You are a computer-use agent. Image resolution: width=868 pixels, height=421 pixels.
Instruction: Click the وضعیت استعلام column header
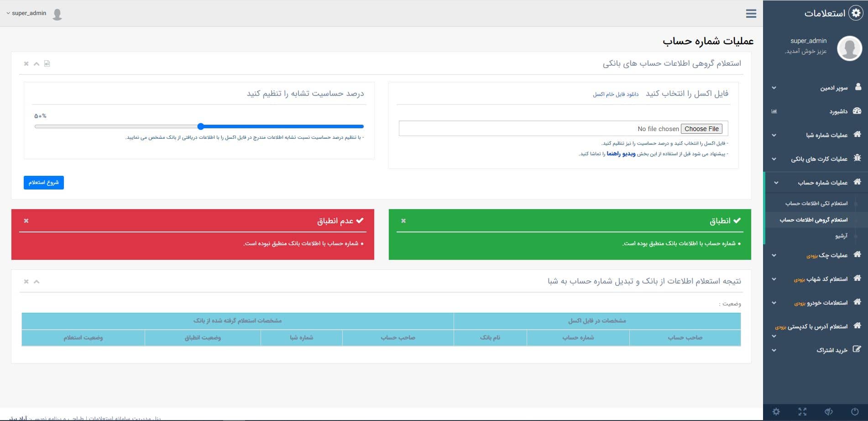83,337
